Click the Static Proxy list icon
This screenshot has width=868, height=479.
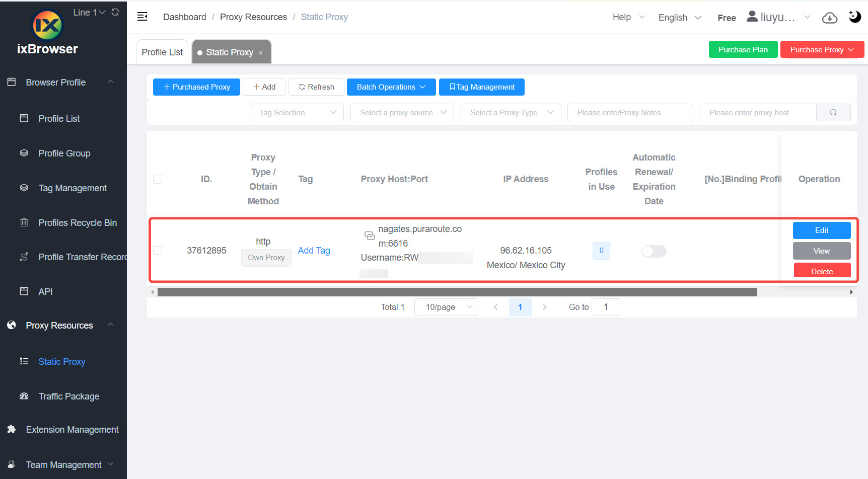[x=24, y=361]
